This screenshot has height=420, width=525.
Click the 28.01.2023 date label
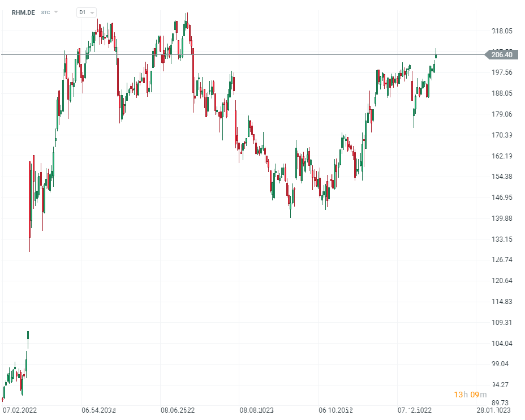coord(493,410)
